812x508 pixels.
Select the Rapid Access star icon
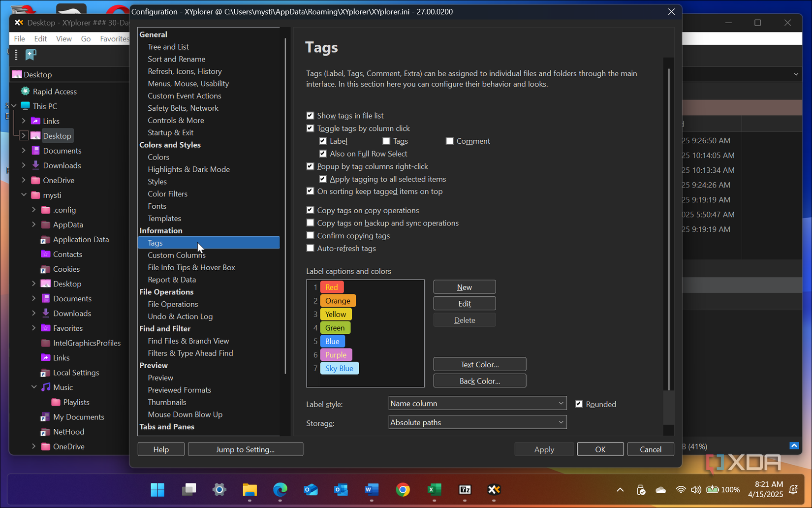25,91
